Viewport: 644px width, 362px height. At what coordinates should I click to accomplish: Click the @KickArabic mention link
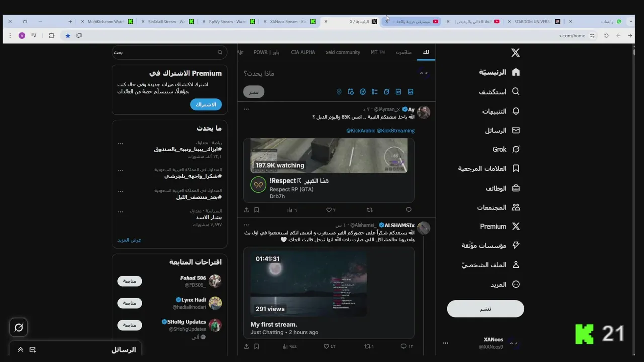tap(361, 131)
